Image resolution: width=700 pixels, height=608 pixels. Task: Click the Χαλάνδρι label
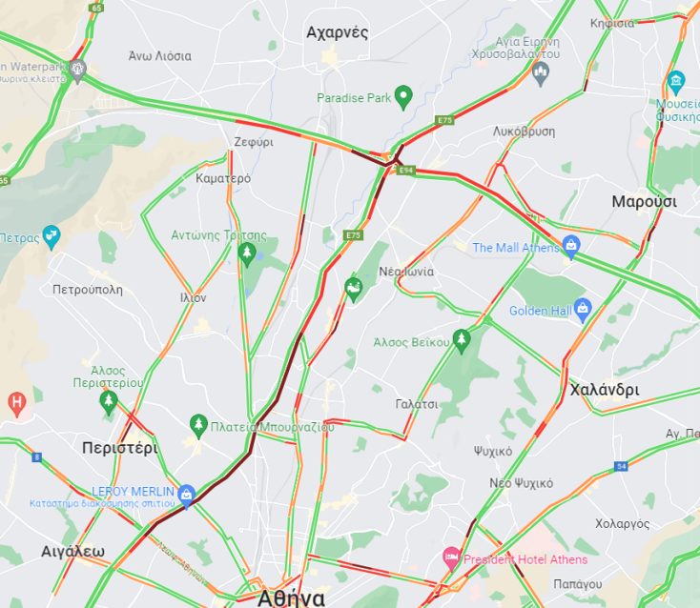click(605, 390)
